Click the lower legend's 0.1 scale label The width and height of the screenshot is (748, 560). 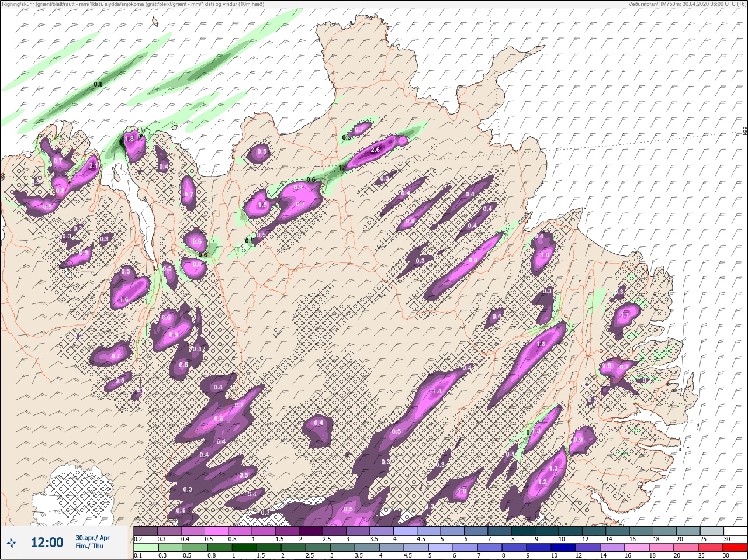(x=138, y=556)
